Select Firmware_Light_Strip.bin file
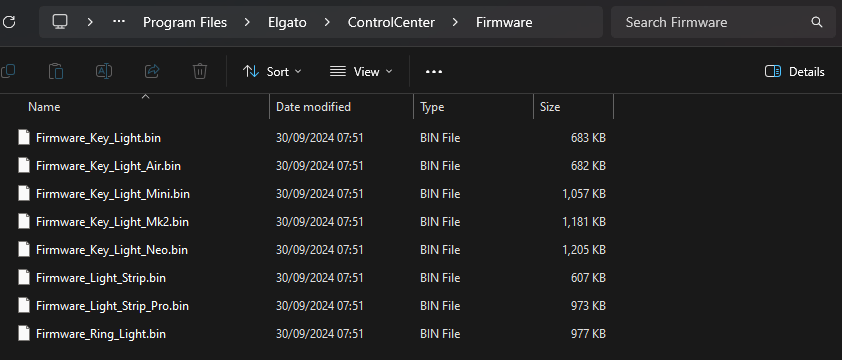The height and width of the screenshot is (360, 842). point(101,278)
